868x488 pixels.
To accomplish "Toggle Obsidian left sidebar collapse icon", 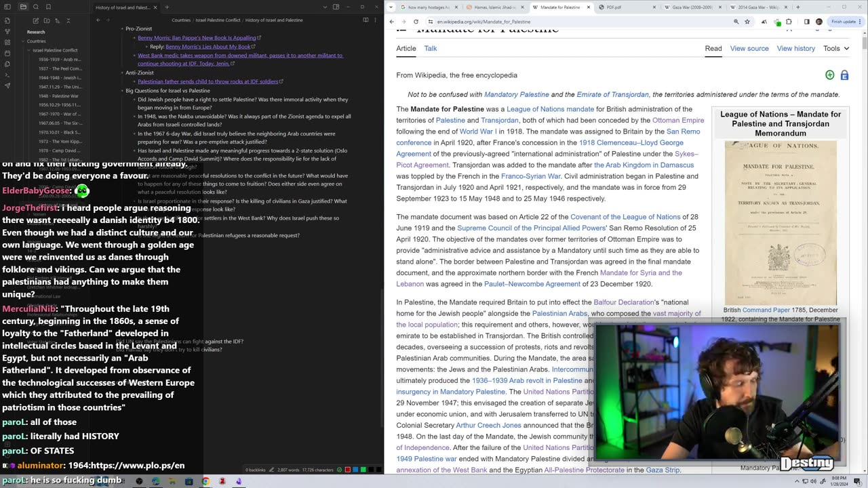I will tap(7, 7).
